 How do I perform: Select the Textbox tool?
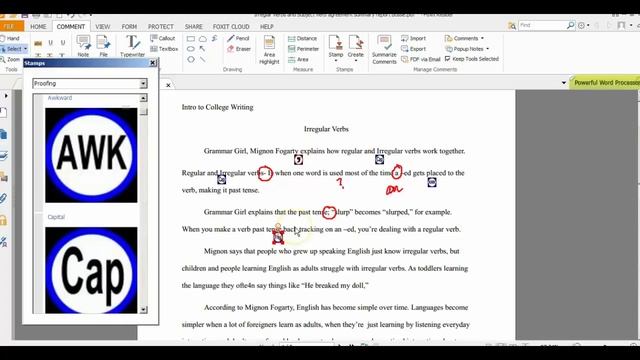click(x=164, y=49)
